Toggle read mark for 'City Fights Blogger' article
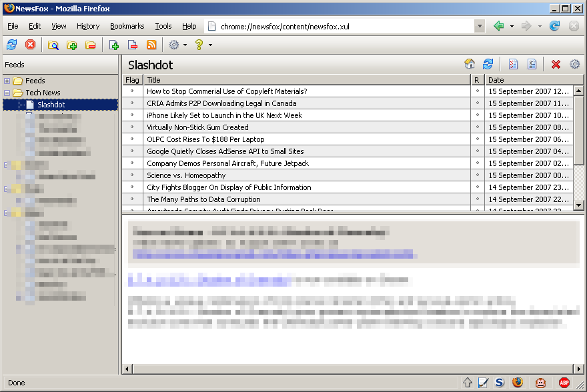Screen dimensions: 587x392 point(478,187)
